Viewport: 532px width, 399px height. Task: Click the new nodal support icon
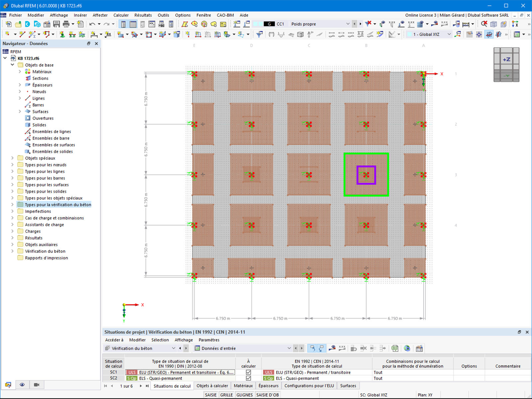pyautogui.click(x=62, y=34)
